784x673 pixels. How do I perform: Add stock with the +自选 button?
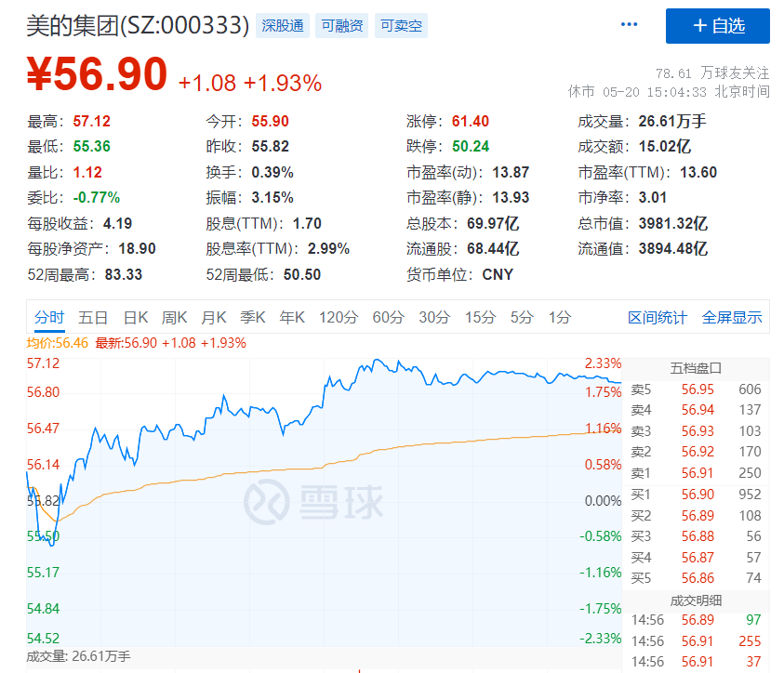[717, 26]
